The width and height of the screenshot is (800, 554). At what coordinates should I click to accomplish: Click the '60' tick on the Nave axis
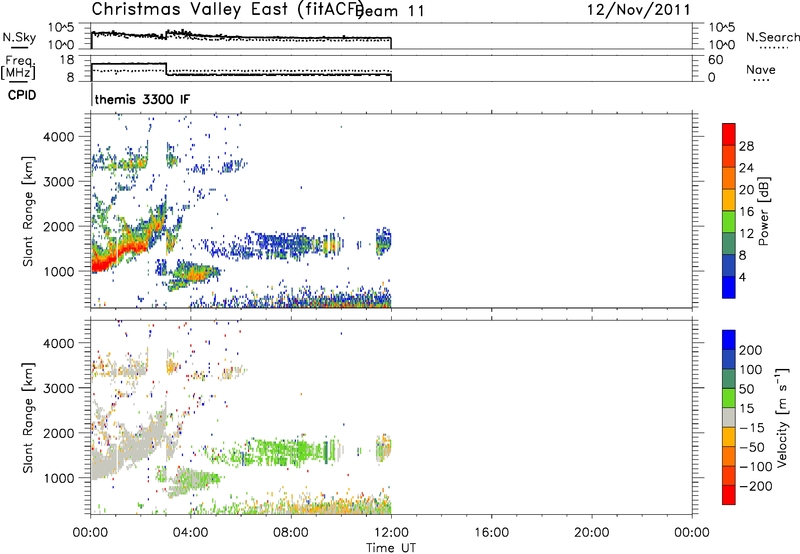(x=715, y=60)
